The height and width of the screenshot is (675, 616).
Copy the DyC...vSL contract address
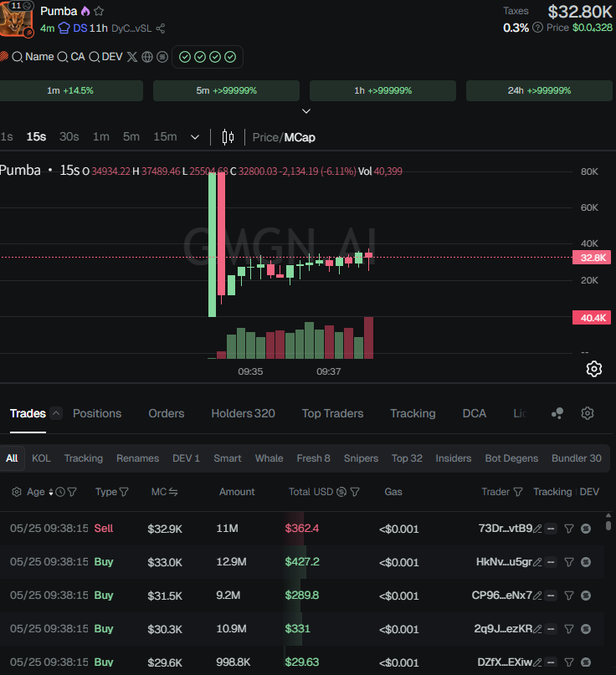[x=131, y=28]
